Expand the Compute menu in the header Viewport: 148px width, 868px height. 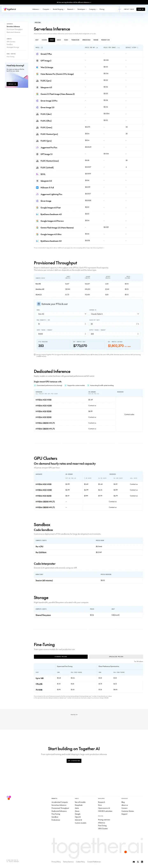(46, 9)
